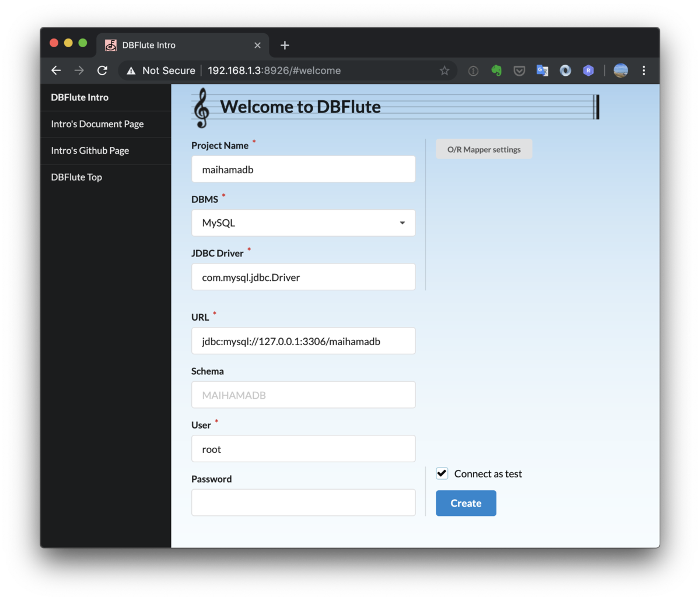Viewport: 700px width, 601px height.
Task: Open O/R Mapper settings
Action: coord(484,149)
